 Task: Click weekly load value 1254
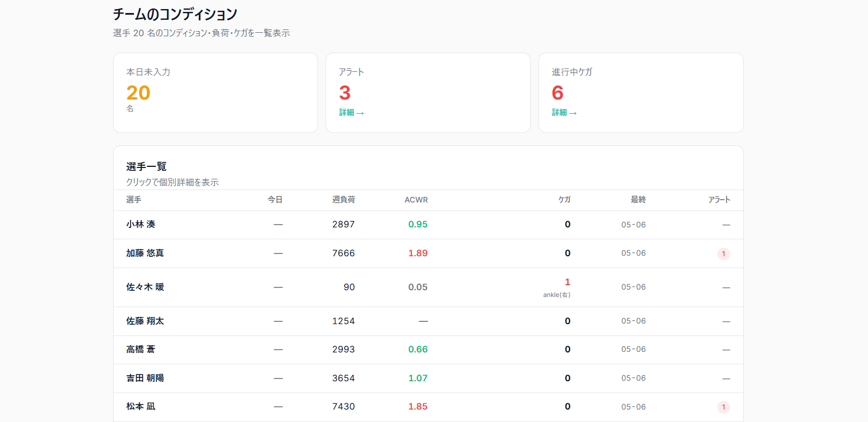[344, 321]
